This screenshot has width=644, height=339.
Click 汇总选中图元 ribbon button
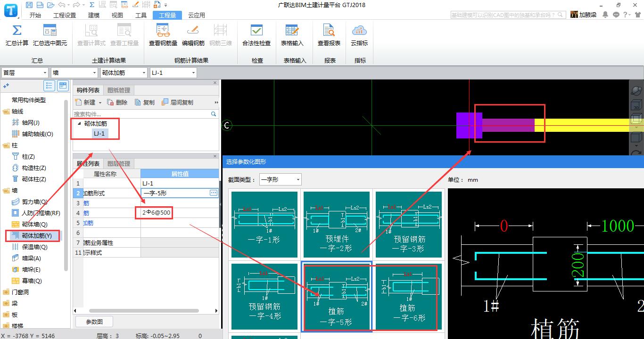tap(50, 36)
